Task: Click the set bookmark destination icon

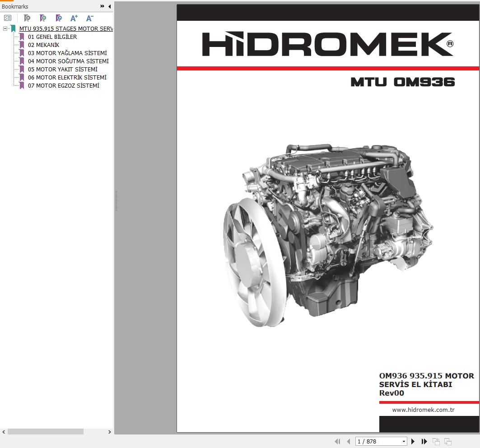Action: click(59, 18)
